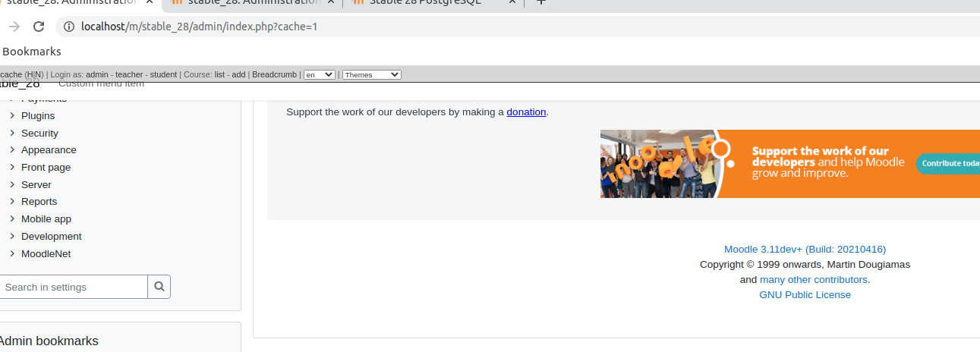Expand the Server section chevron
This screenshot has height=352, width=980.
pos(13,184)
